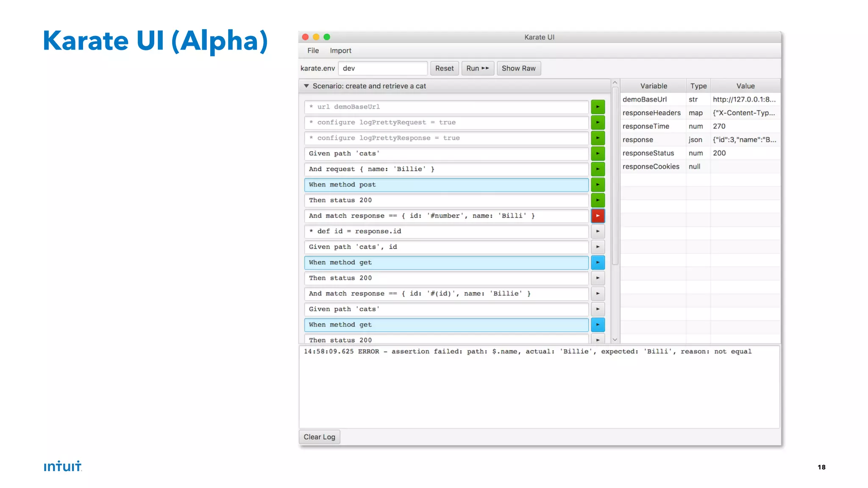Click the Show Raw button
The image size is (868, 488).
point(518,68)
